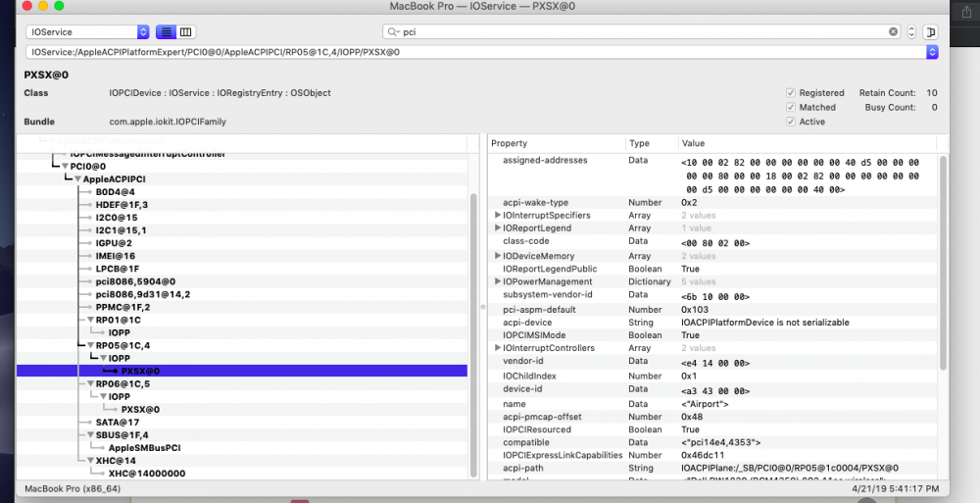Image resolution: width=980 pixels, height=503 pixels.
Task: Select the HDEF@1F,3 device entry
Action: point(122,205)
